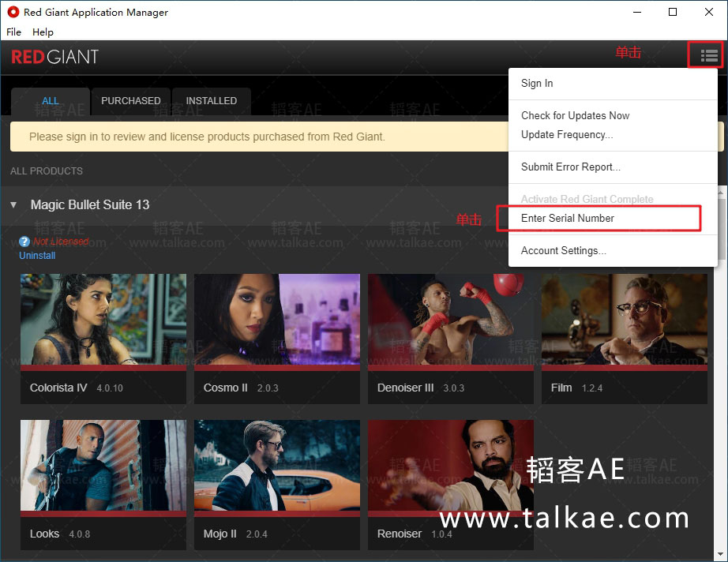Open the Renoiser product thumbnail
This screenshot has height=562, width=728.
point(451,466)
